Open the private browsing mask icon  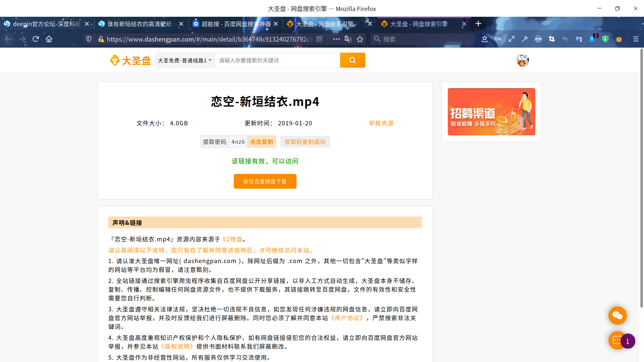point(498,39)
